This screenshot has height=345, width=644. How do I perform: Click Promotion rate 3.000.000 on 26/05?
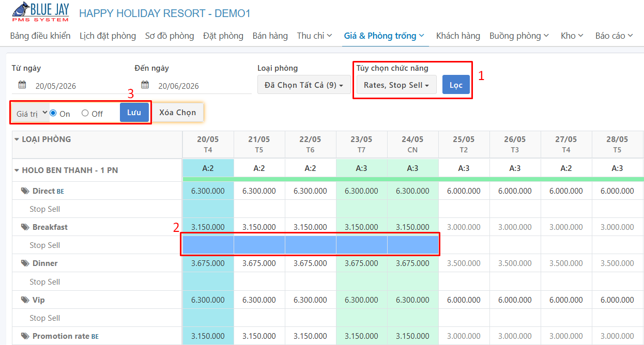pyautogui.click(x=515, y=336)
